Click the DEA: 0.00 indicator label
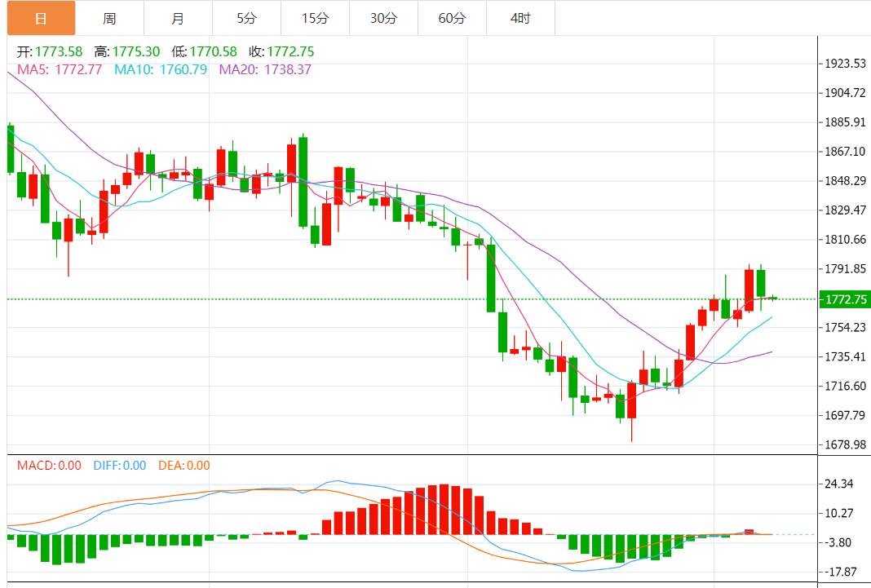This screenshot has height=588, width=871. tap(183, 466)
